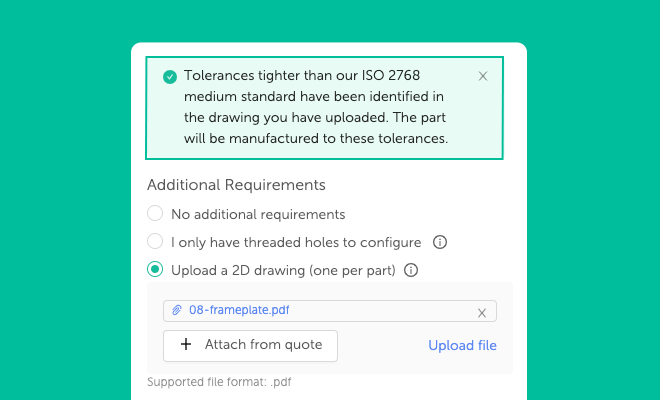Choose the threaded holes only radio circle
Image resolution: width=660 pixels, height=400 pixels.
(155, 241)
